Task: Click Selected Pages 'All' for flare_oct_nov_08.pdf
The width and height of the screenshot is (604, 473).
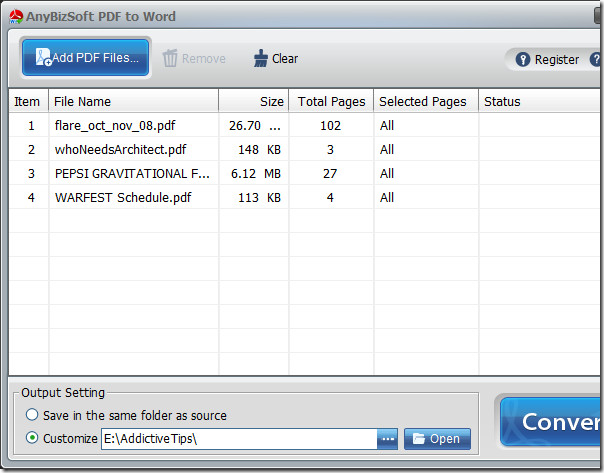Action: (387, 126)
